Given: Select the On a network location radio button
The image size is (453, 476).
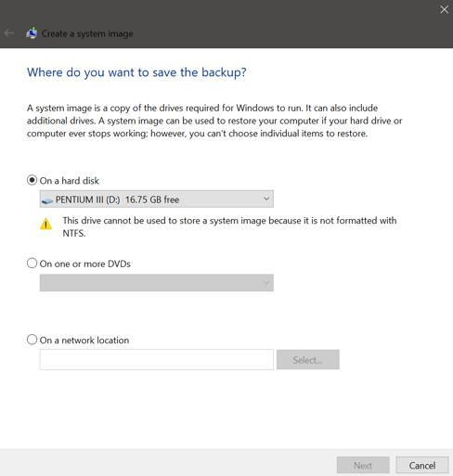Looking at the screenshot, I should pos(32,340).
